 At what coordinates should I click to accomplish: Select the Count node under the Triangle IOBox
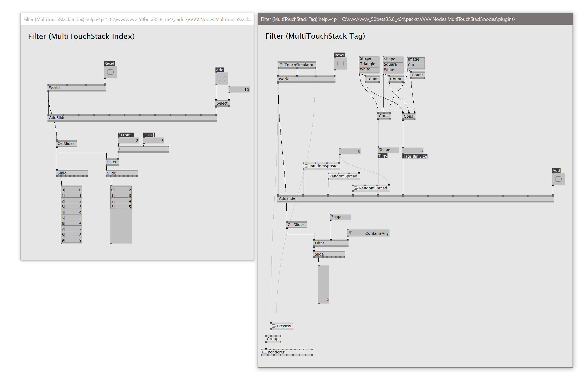pos(372,79)
